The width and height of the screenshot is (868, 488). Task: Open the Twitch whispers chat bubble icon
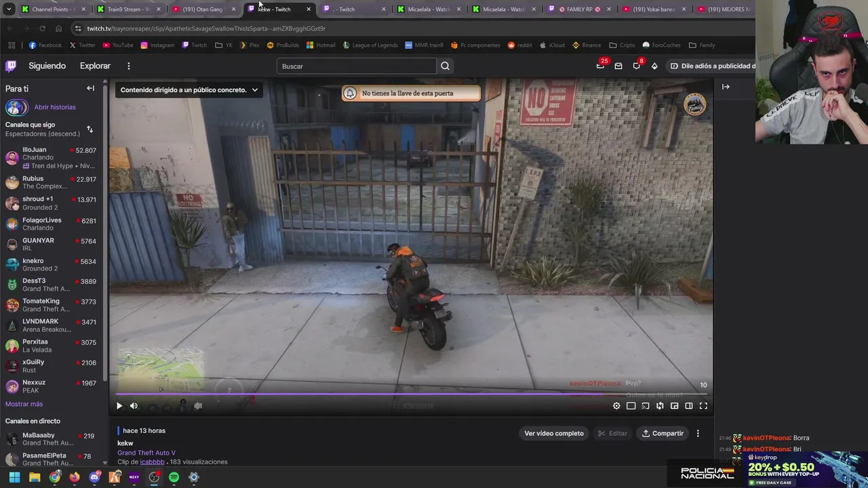[x=636, y=66]
